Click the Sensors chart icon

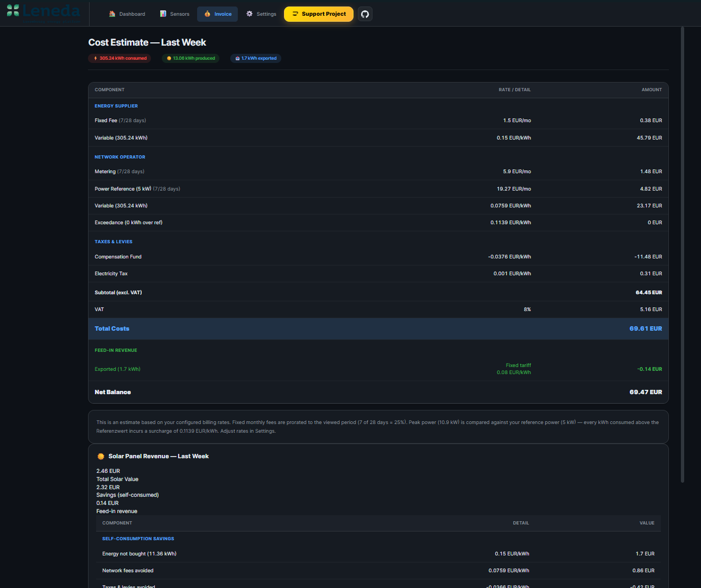click(x=163, y=14)
